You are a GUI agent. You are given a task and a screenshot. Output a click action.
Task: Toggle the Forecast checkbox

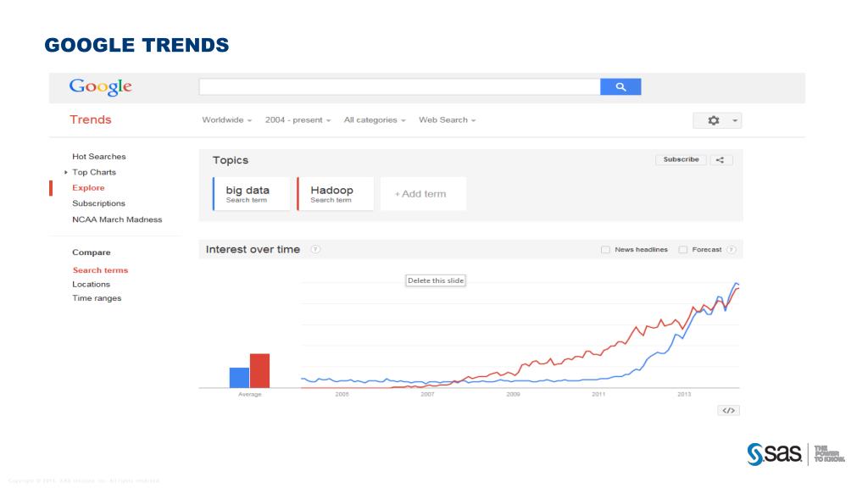pos(682,250)
